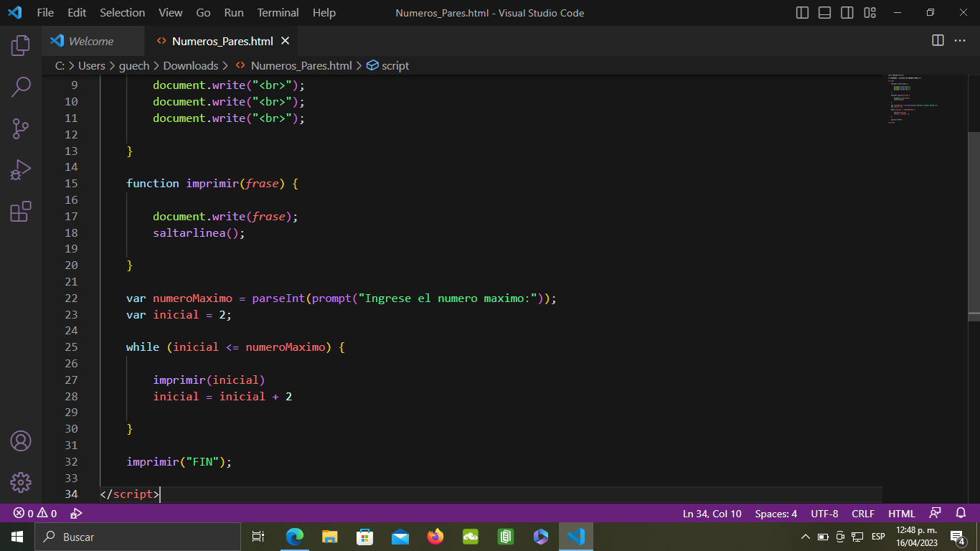Open the Windows Start button
Image resolution: width=980 pixels, height=551 pixels.
click(x=17, y=537)
